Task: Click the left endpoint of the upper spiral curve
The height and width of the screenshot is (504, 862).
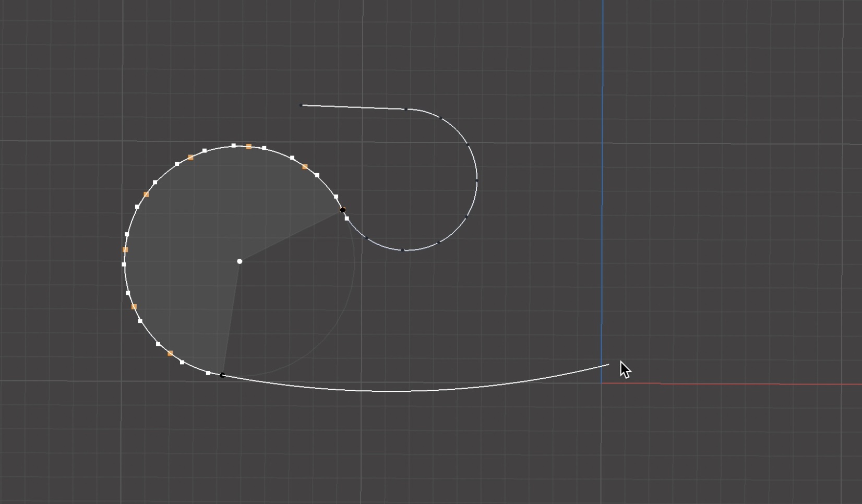Action: pyautogui.click(x=301, y=105)
